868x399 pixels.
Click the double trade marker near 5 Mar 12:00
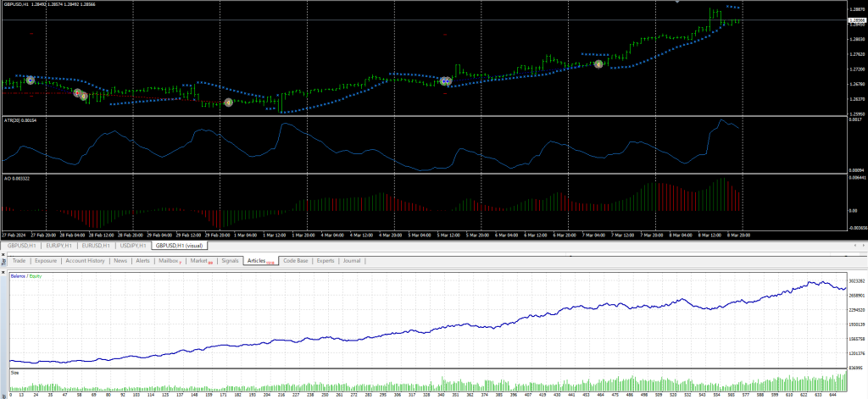pyautogui.click(x=446, y=81)
